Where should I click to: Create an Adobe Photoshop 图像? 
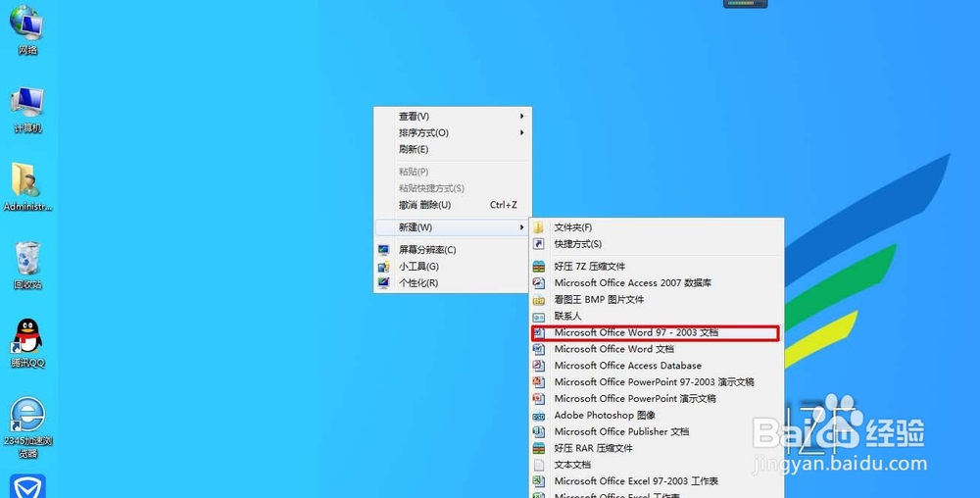657,415
